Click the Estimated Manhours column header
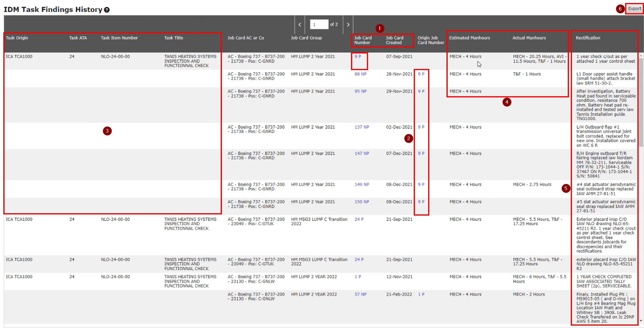The width and height of the screenshot is (644, 328). [x=469, y=38]
